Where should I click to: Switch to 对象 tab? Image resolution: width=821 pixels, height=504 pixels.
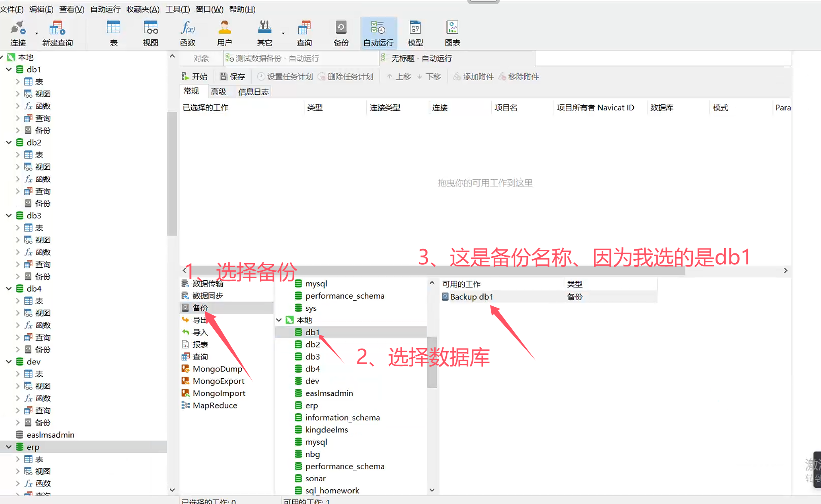click(x=201, y=58)
